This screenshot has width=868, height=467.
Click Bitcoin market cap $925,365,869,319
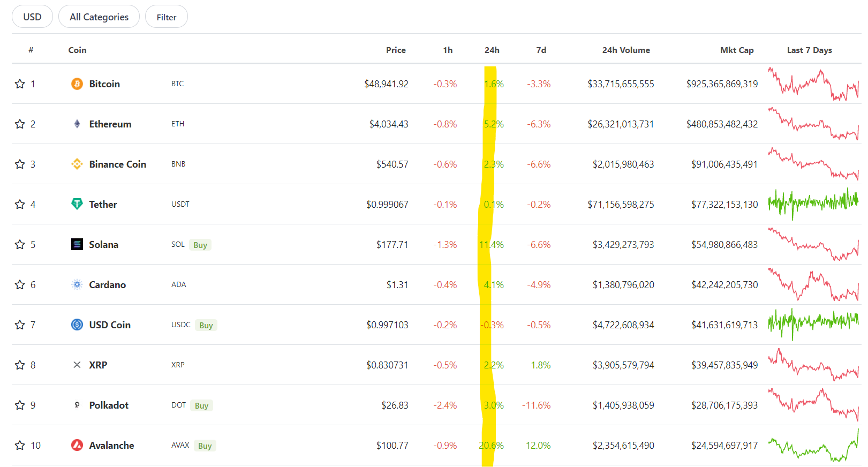[722, 84]
